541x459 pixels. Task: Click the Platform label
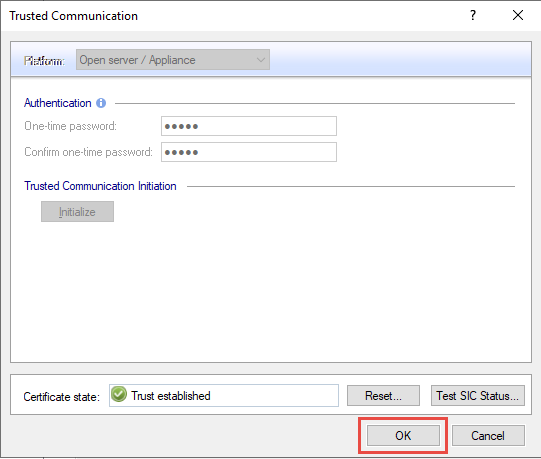pyautogui.click(x=44, y=61)
